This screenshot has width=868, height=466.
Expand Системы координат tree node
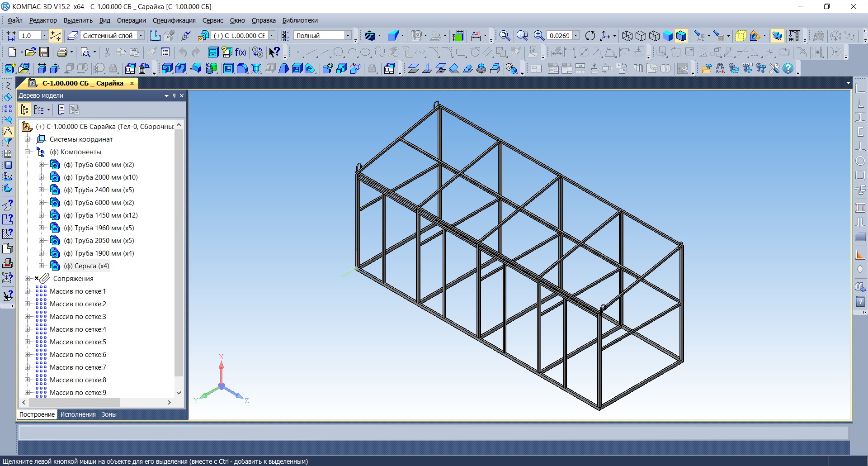(28, 139)
